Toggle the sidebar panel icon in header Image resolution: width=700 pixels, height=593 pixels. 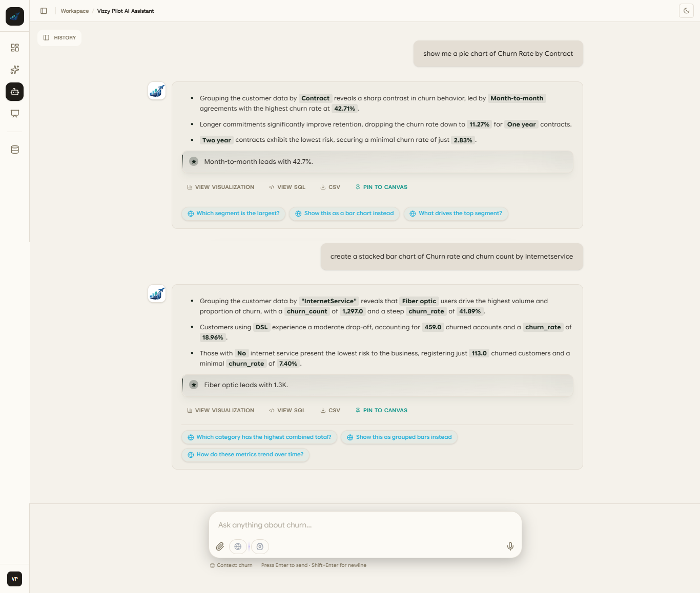(x=44, y=11)
